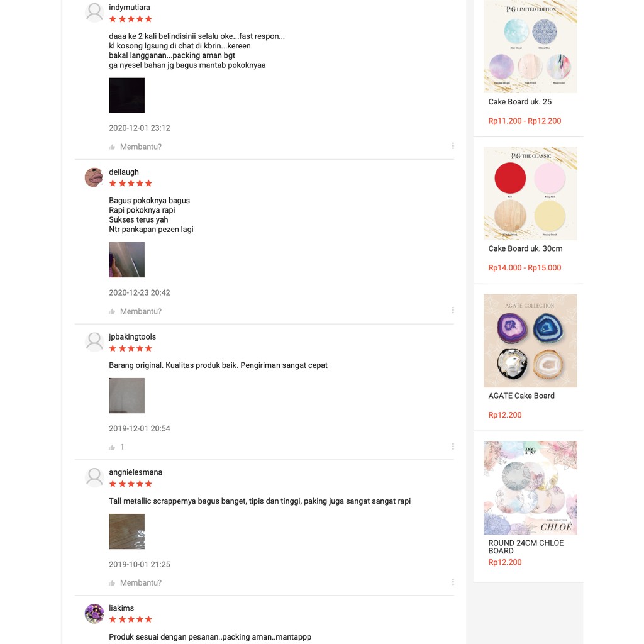Click the thumbs-up icon on indymutiara's review

(112, 147)
